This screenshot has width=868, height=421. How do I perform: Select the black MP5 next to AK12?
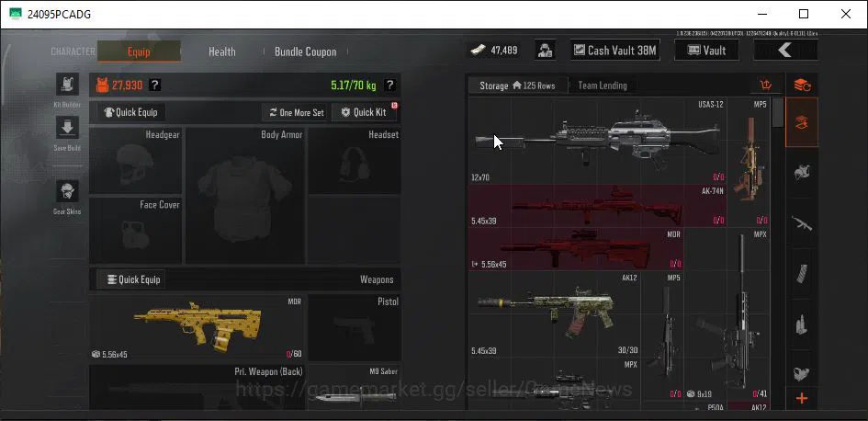[662, 336]
